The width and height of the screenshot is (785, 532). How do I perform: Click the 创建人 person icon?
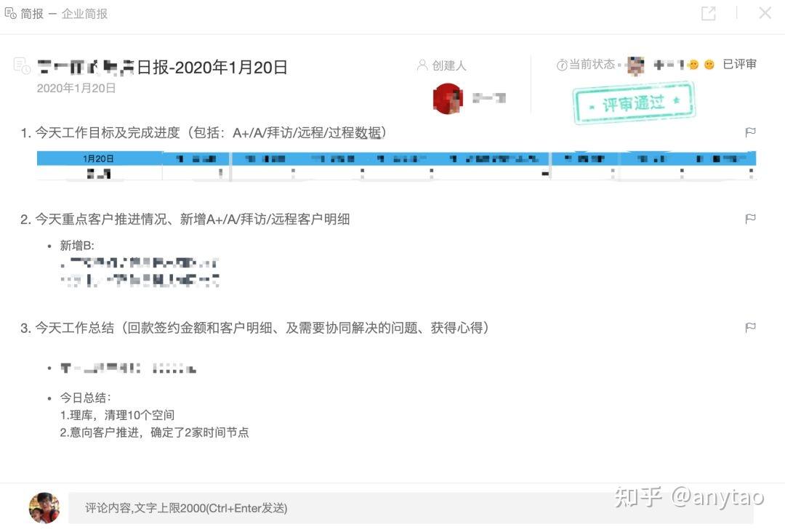pos(422,65)
